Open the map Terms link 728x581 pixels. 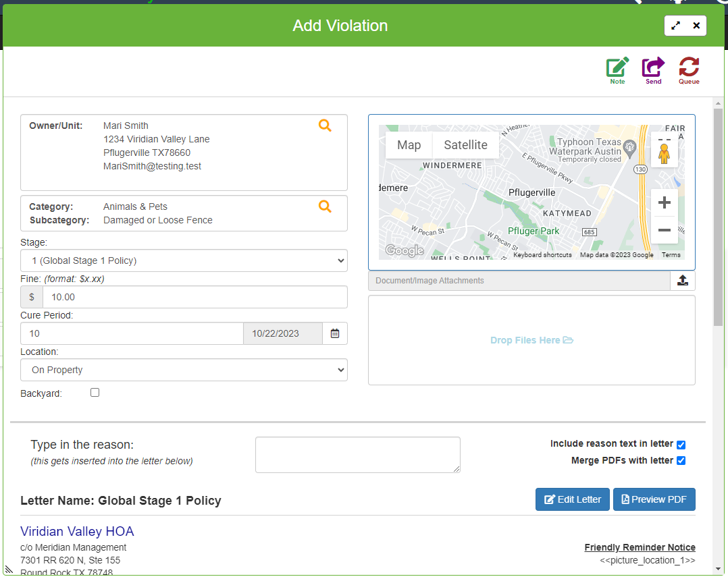[x=671, y=255]
